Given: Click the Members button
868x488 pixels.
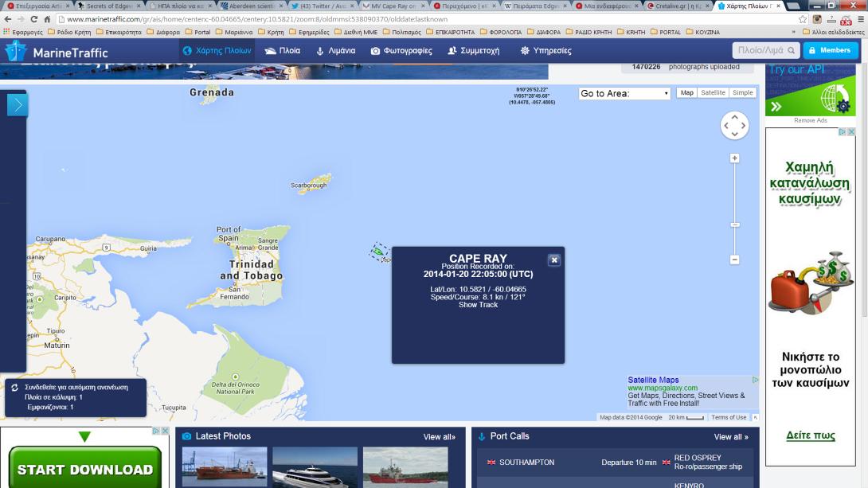Looking at the screenshot, I should 831,50.
